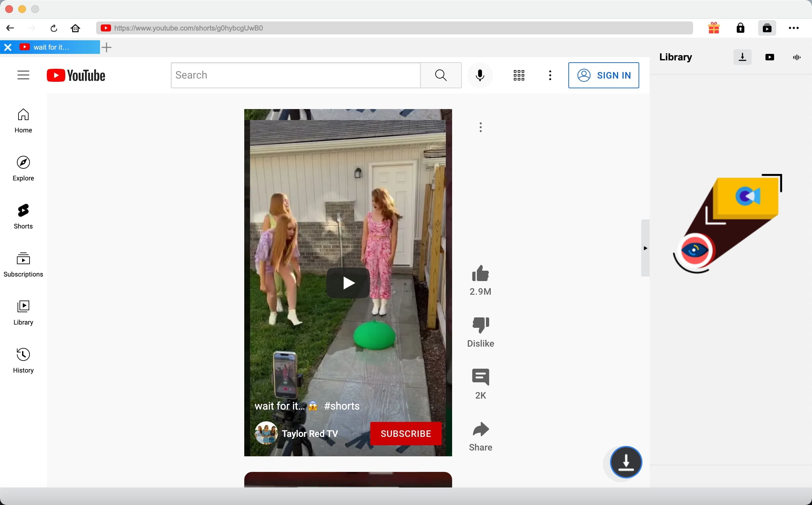
Task: Like the short with thumbs up
Action: [x=480, y=274]
